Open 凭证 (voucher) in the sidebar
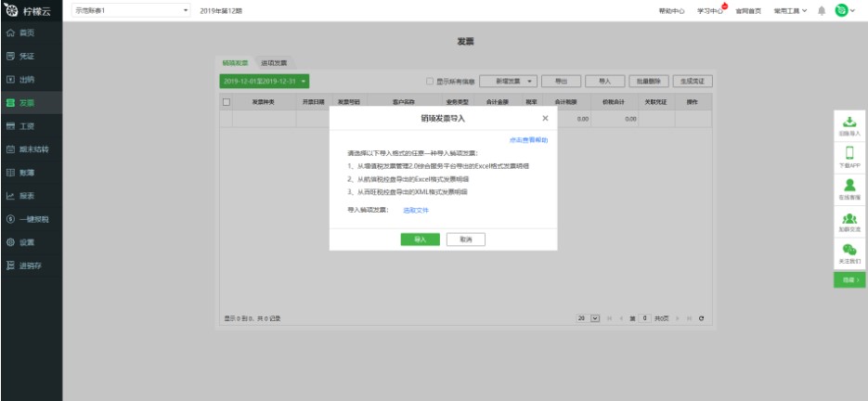 [27, 56]
